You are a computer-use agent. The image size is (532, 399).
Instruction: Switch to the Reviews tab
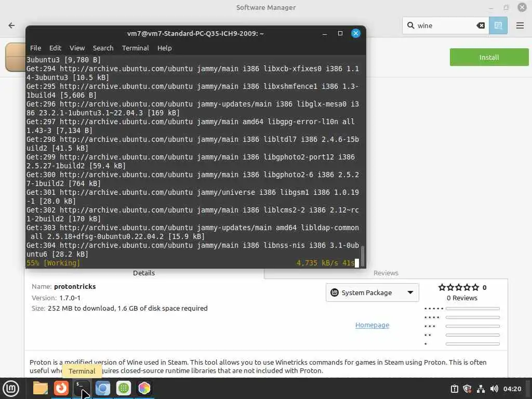coord(386,273)
